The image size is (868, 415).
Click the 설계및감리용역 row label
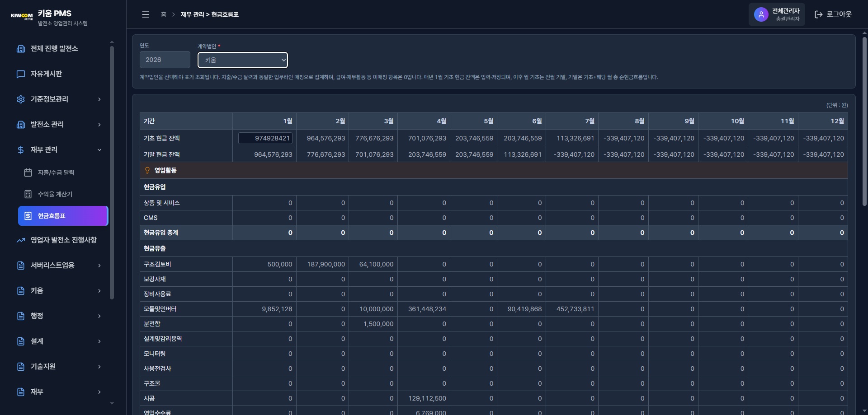163,339
